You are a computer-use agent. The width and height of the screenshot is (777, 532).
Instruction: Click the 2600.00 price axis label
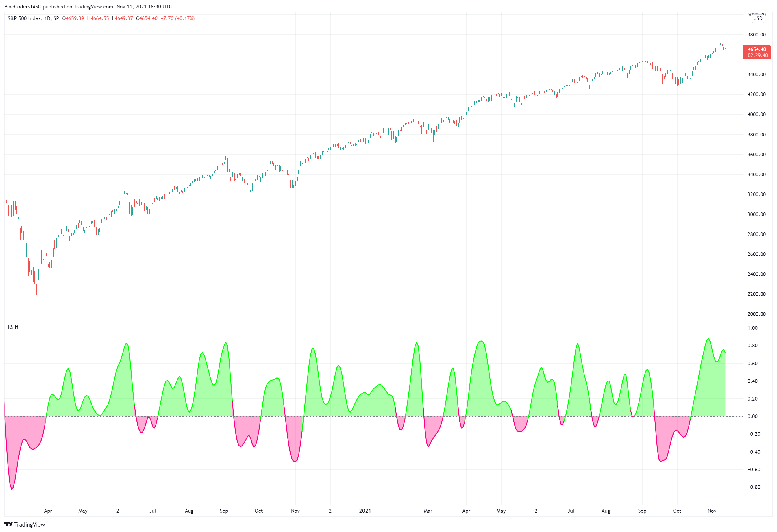click(756, 254)
